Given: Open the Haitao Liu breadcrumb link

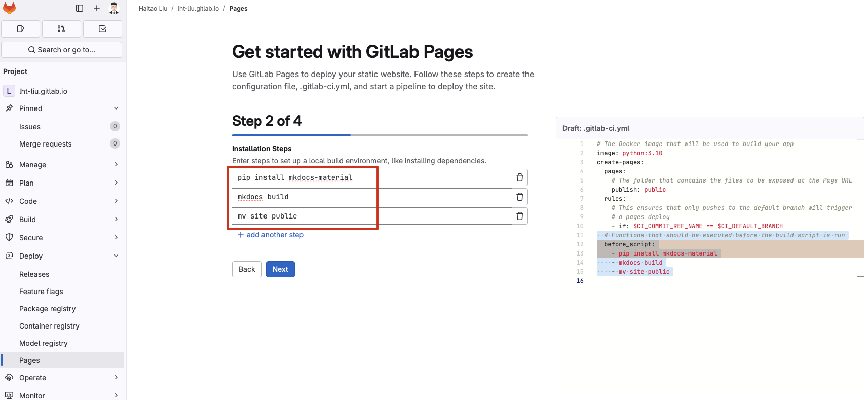Looking at the screenshot, I should click(x=153, y=9).
